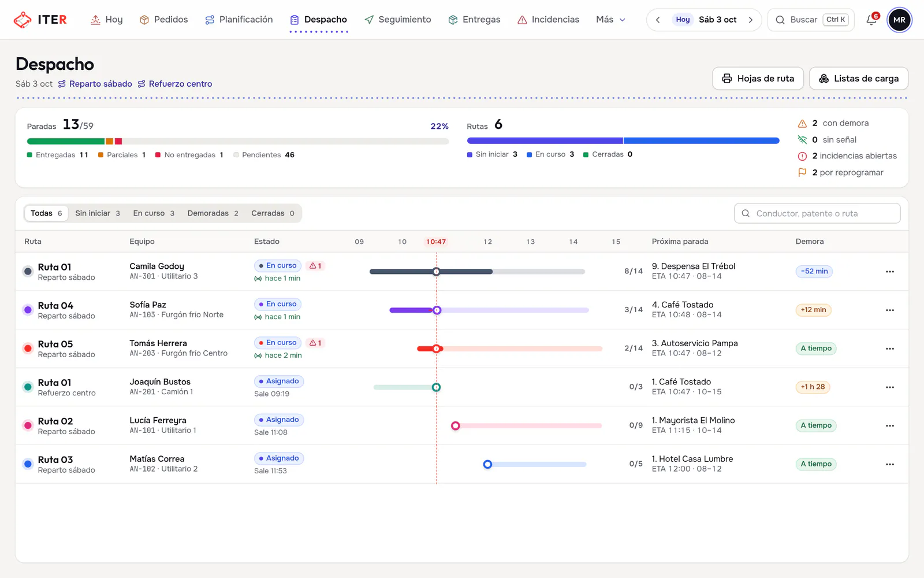Click the Conductor, patente o ruta search field

pyautogui.click(x=817, y=213)
